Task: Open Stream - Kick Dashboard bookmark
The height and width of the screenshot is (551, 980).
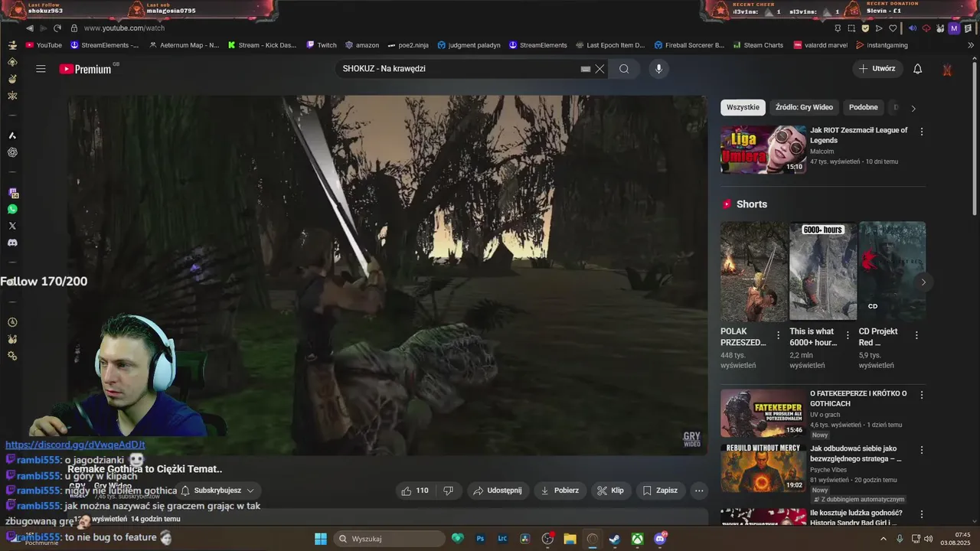Action: pos(262,45)
